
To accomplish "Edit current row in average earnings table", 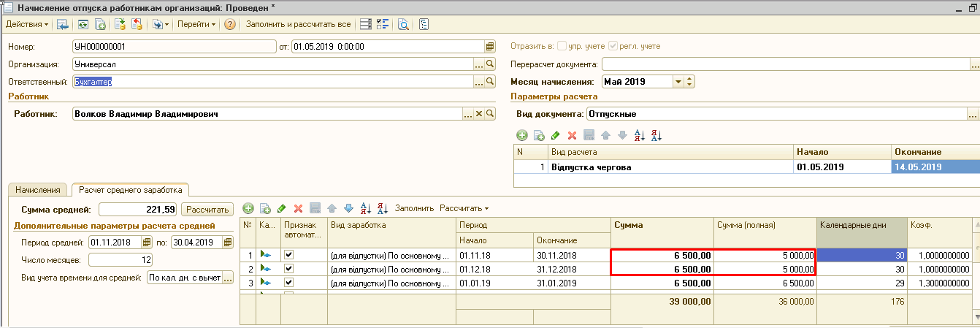I will point(282,208).
